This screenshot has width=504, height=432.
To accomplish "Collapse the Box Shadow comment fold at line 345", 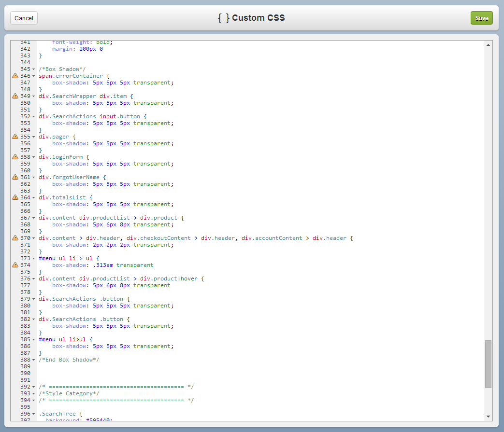I will 33,70.
